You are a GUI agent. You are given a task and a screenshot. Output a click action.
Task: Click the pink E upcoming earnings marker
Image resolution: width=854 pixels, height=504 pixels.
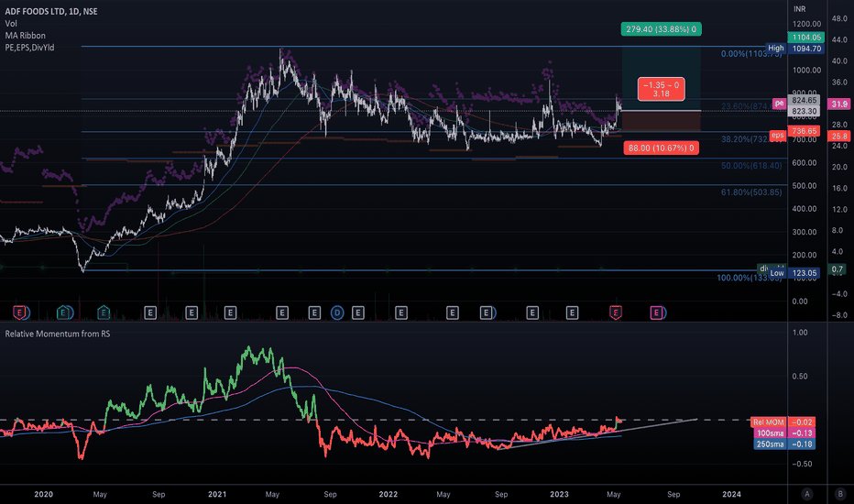pos(656,312)
